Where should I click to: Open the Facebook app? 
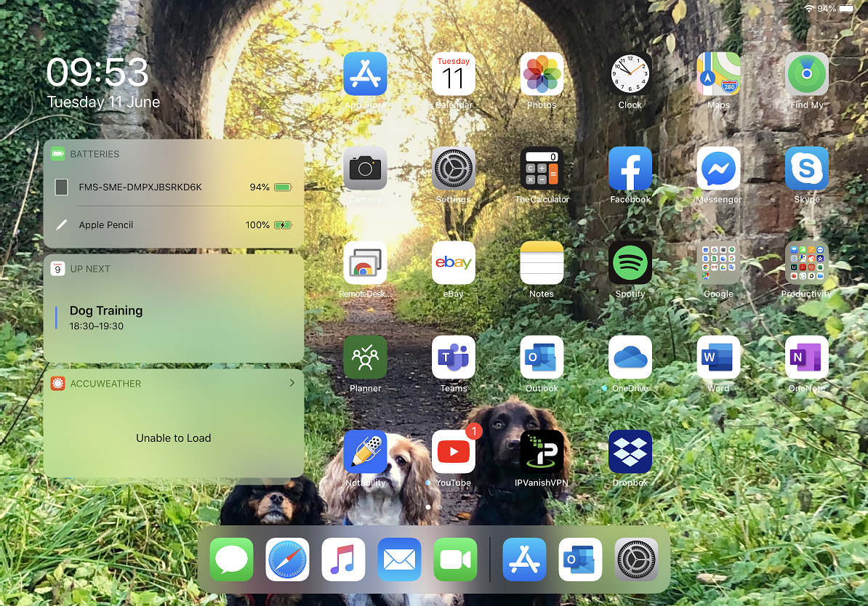coord(630,169)
